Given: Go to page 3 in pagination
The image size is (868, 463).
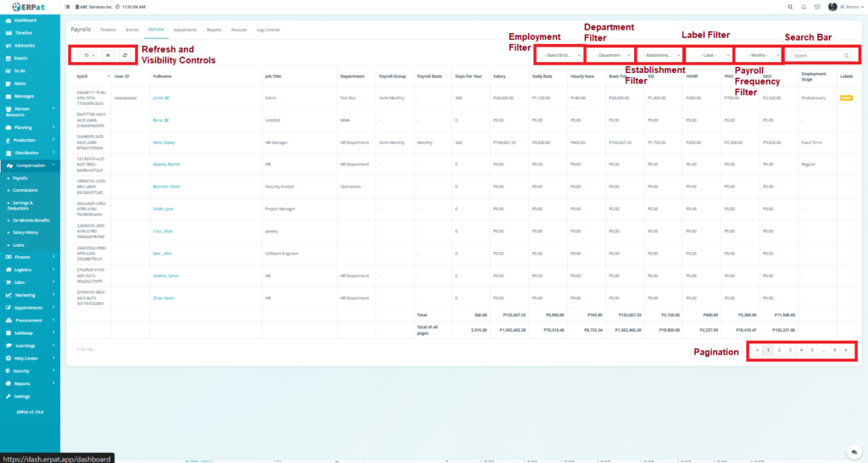Looking at the screenshot, I should coord(790,349).
